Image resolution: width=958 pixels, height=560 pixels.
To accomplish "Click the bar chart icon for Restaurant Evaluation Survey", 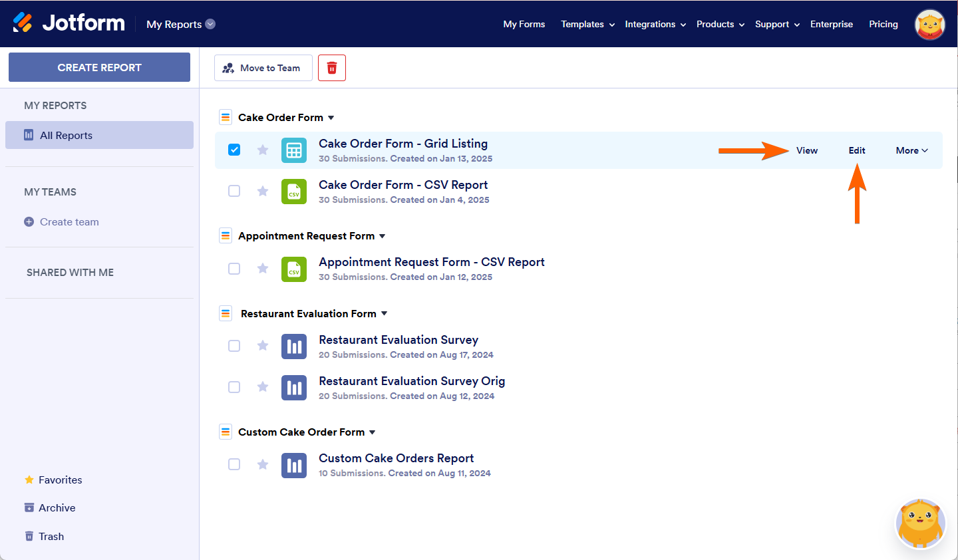I will point(293,346).
